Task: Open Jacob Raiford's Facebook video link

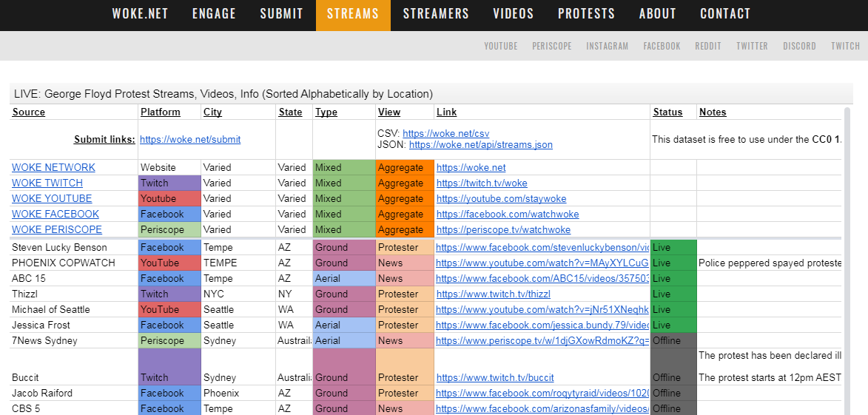Action: (542, 394)
